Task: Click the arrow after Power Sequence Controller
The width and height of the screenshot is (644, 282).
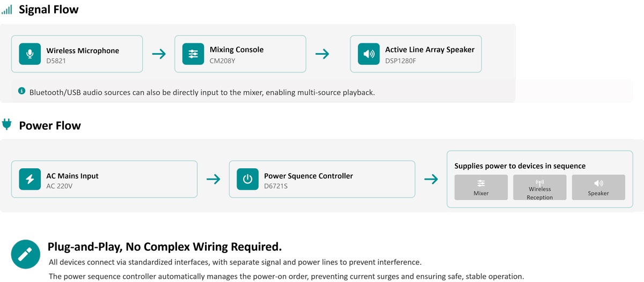Action: (431, 179)
